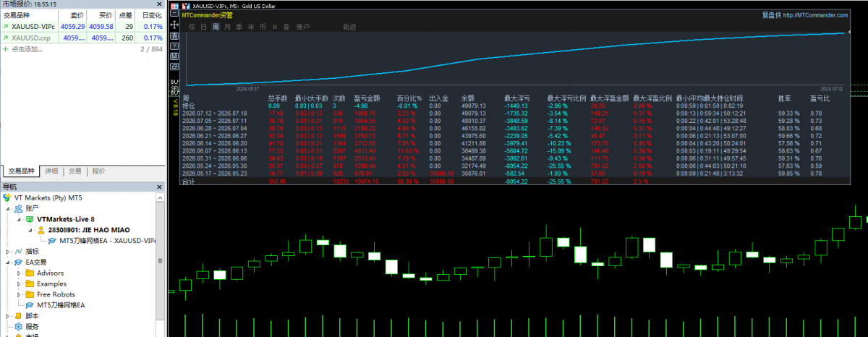Image resolution: width=868 pixels, height=337 pixels.
Task: Select the 月 monthly statistics tab
Action: coord(227,27)
